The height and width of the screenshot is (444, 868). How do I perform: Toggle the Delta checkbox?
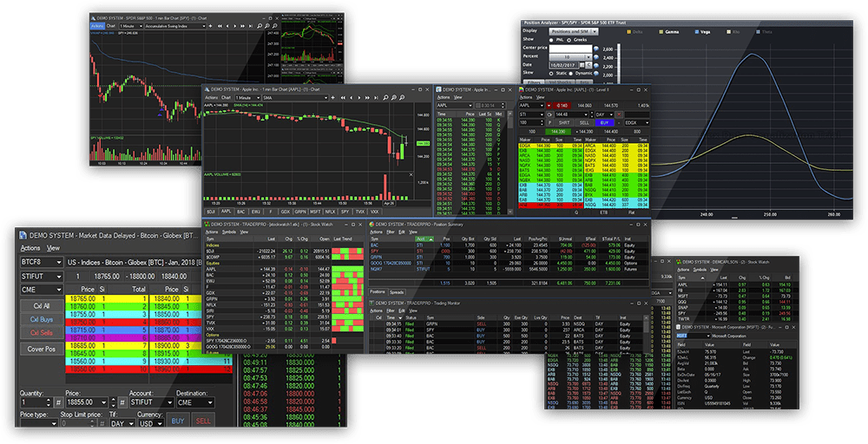628,32
